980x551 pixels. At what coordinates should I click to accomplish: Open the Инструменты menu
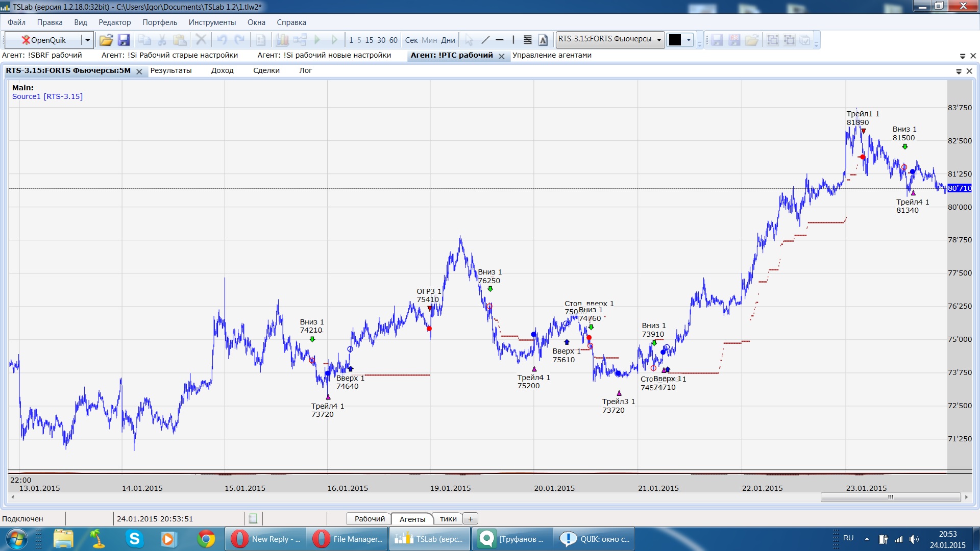tap(212, 22)
